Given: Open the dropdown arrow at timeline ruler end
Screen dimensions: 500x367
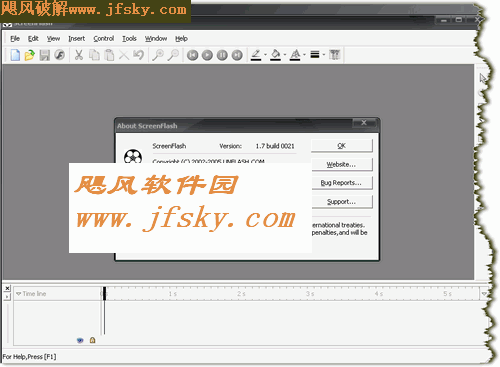Looking at the screenshot, I should pos(484,294).
